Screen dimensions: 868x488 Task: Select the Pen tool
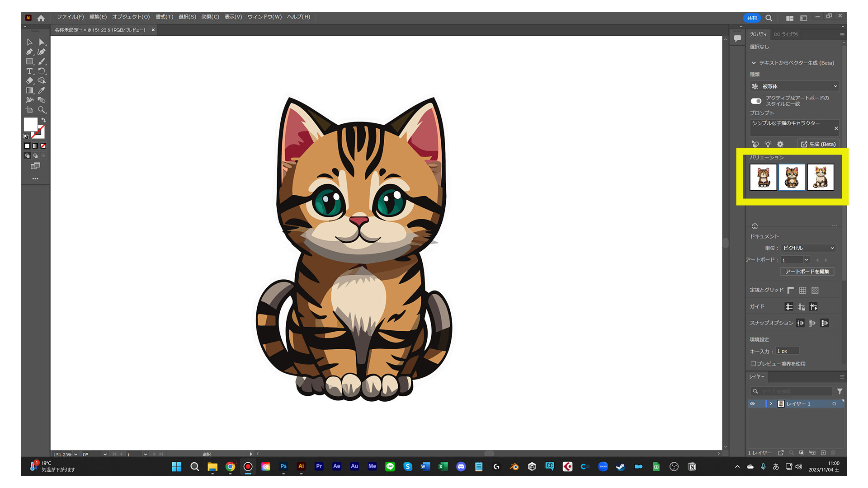(x=29, y=52)
